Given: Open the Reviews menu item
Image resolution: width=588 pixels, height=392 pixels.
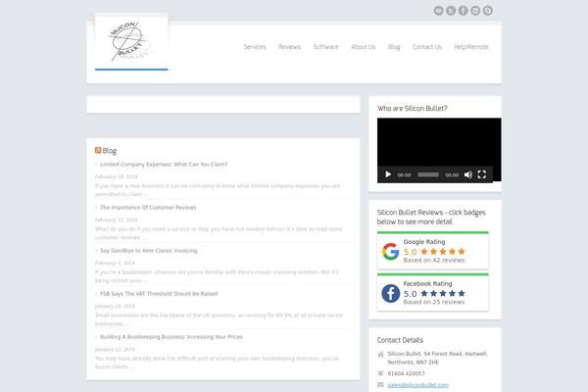Looking at the screenshot, I should pyautogui.click(x=289, y=47).
